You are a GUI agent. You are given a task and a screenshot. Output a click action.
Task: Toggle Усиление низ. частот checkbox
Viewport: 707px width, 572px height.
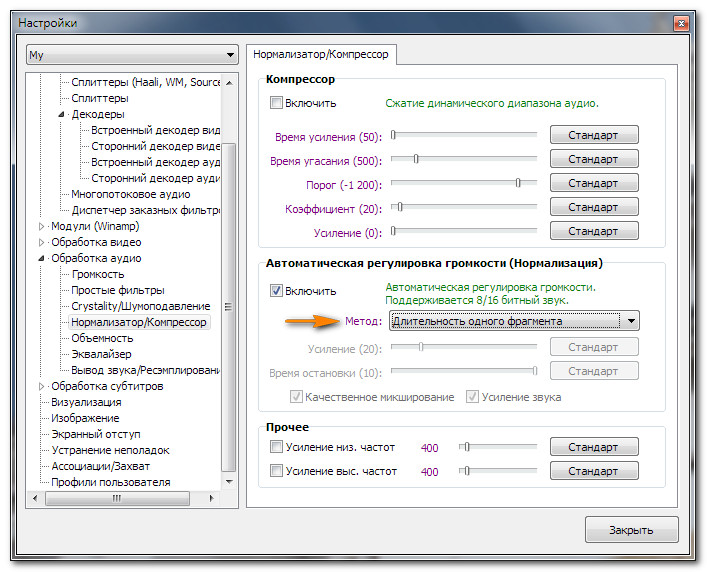click(276, 447)
